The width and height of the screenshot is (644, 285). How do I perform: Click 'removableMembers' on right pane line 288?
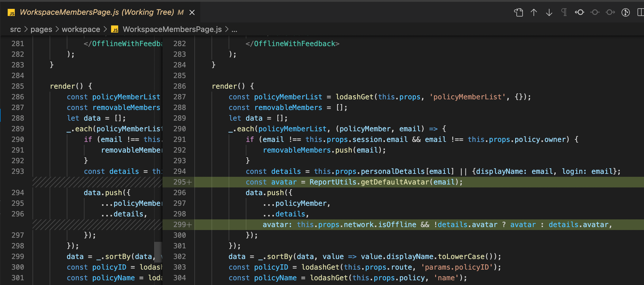coord(288,108)
